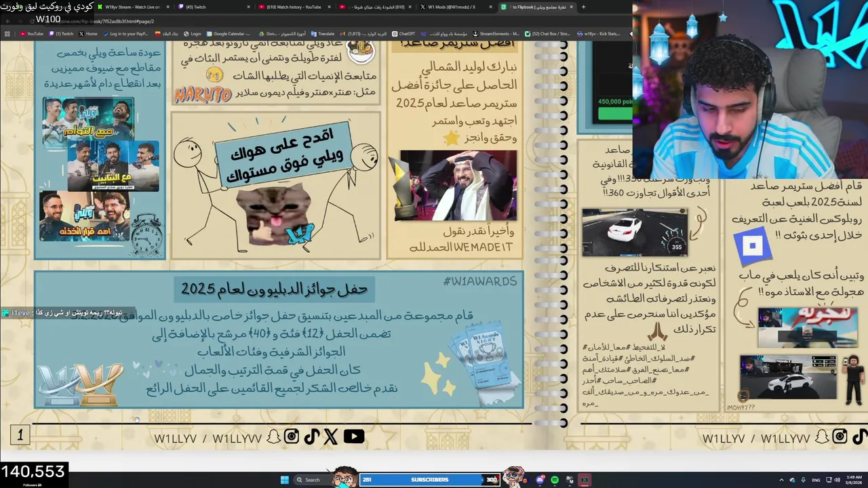
Task: Open the w1llyv - Kick Stats bookmark
Action: point(599,33)
